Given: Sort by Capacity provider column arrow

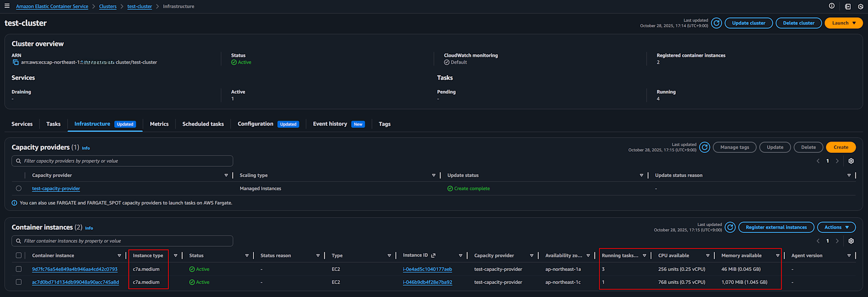Looking at the screenshot, I should [226, 175].
